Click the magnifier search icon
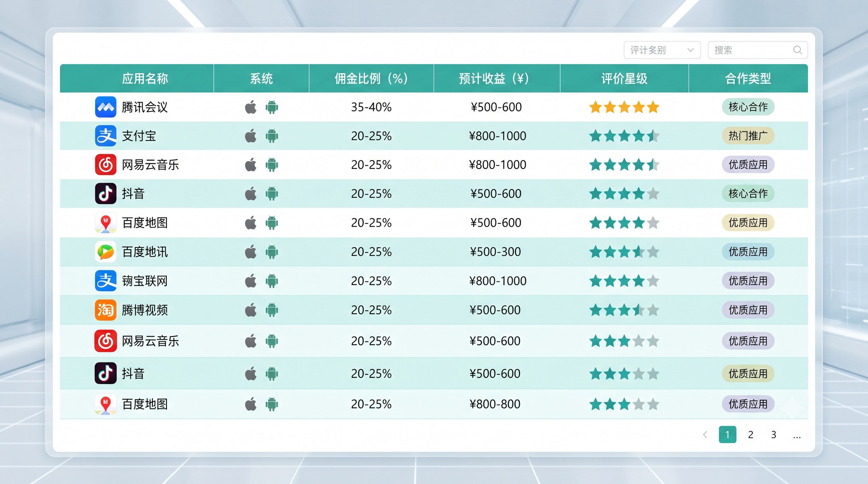 coord(797,50)
